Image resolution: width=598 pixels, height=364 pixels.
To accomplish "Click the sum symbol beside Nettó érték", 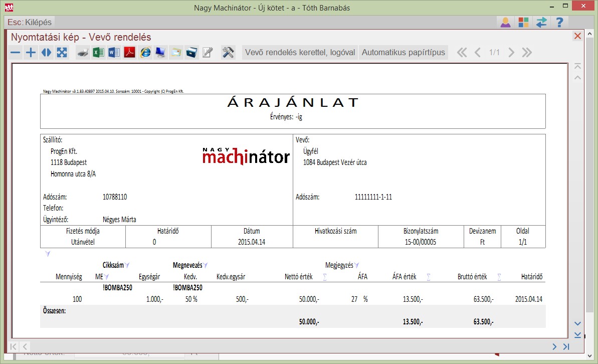I will [325, 277].
